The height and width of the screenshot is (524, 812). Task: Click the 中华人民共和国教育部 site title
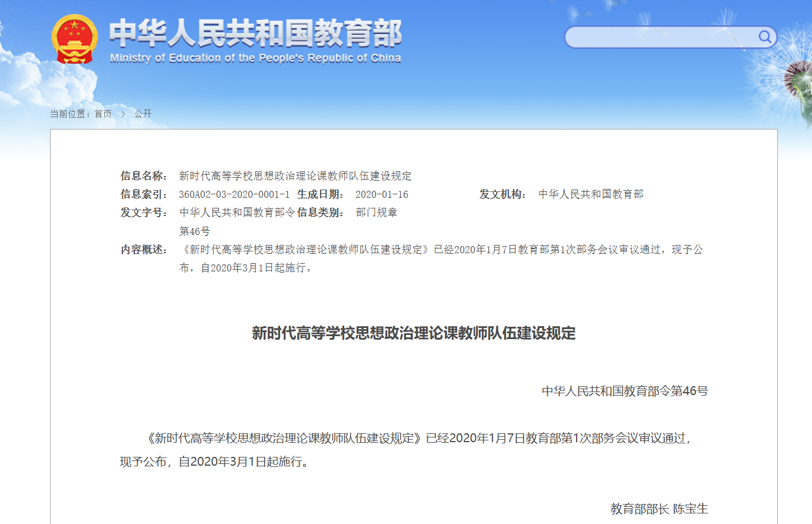pos(255,33)
